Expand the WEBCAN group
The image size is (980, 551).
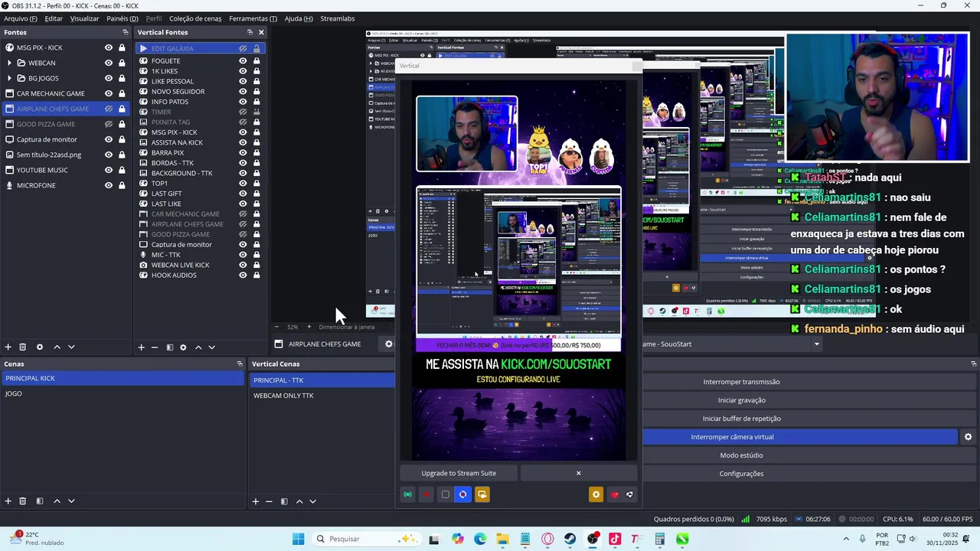tap(9, 63)
